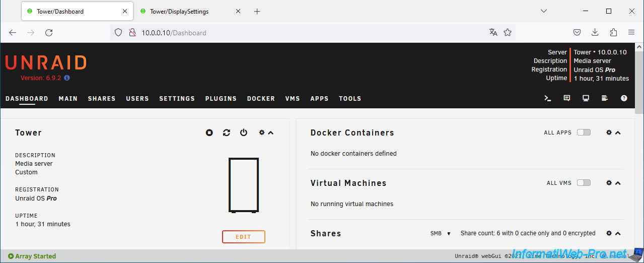The image size is (644, 263).
Task: Toggle the ALL APPS switch
Action: pos(584,133)
